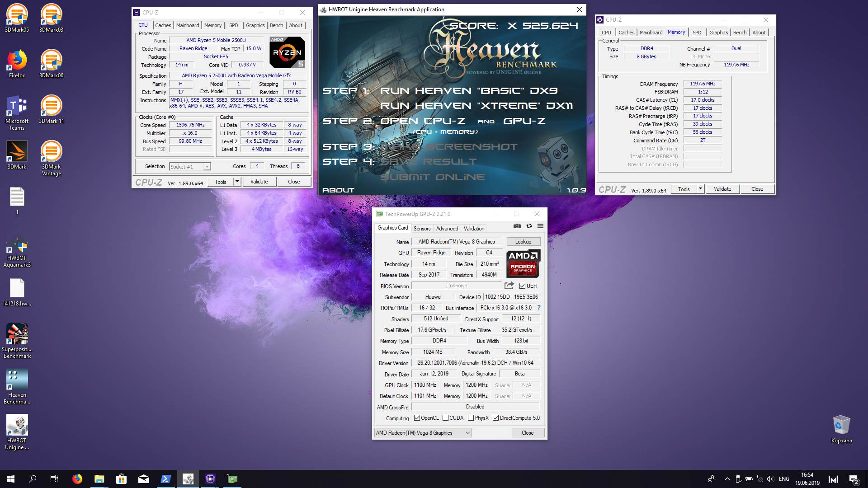
Task: Click Validate button in right CPU-Z
Action: (x=722, y=189)
